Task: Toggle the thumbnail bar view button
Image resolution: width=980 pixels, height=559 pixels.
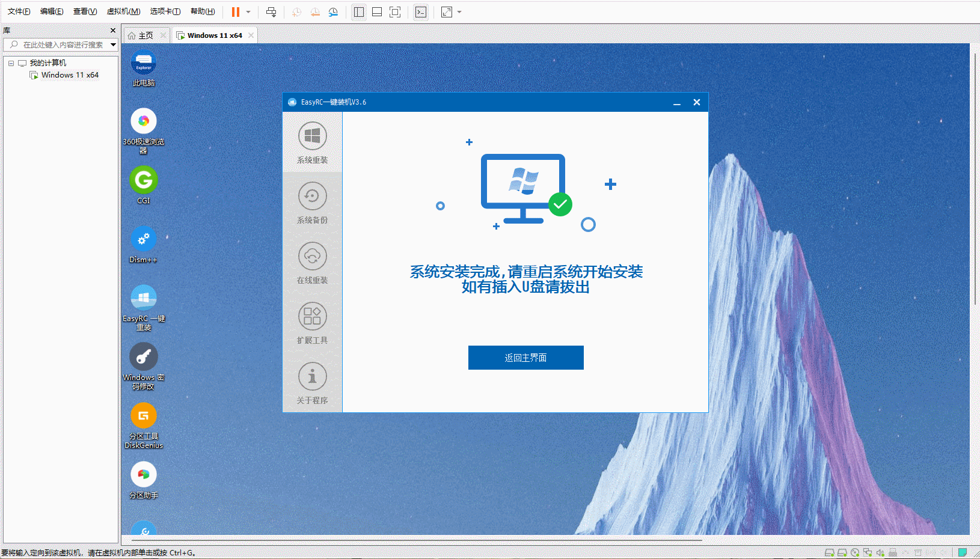Action: (377, 12)
